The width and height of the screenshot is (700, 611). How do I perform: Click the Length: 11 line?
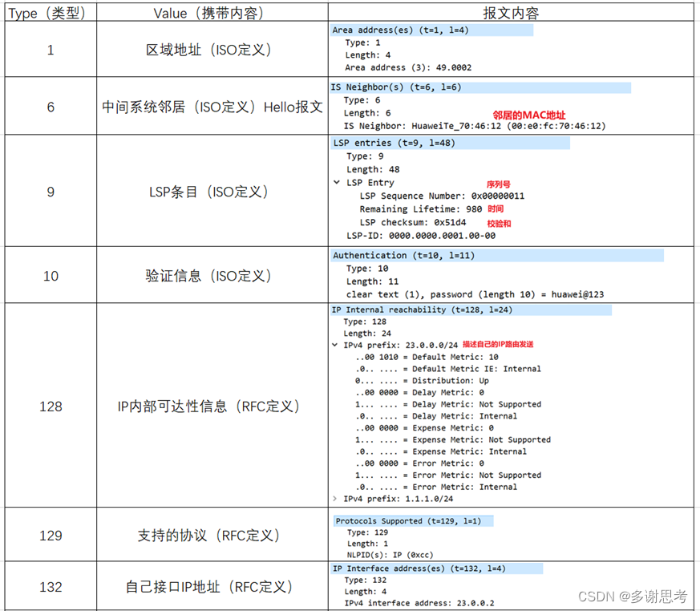click(x=372, y=281)
